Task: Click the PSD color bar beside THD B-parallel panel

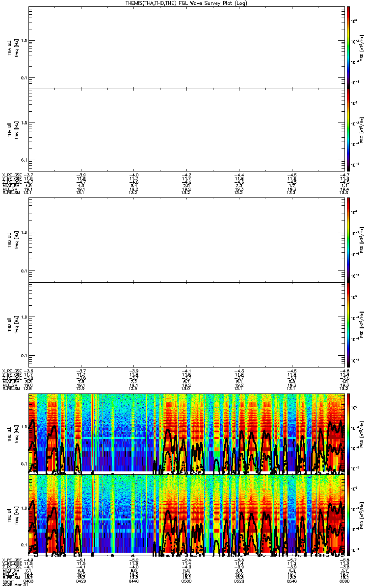Action: [348, 324]
